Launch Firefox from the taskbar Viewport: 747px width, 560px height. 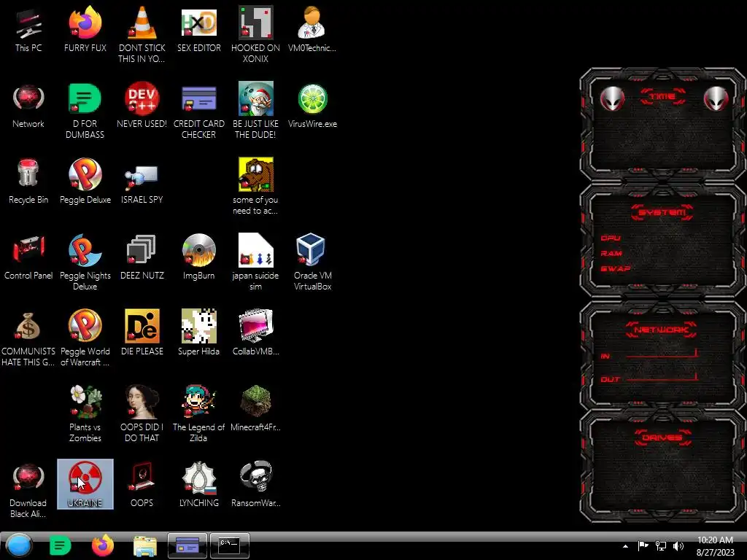(x=102, y=545)
